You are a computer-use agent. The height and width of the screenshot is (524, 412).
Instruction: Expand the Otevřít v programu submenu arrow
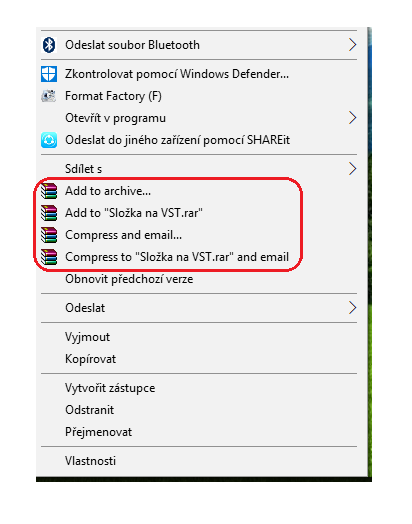tap(353, 118)
